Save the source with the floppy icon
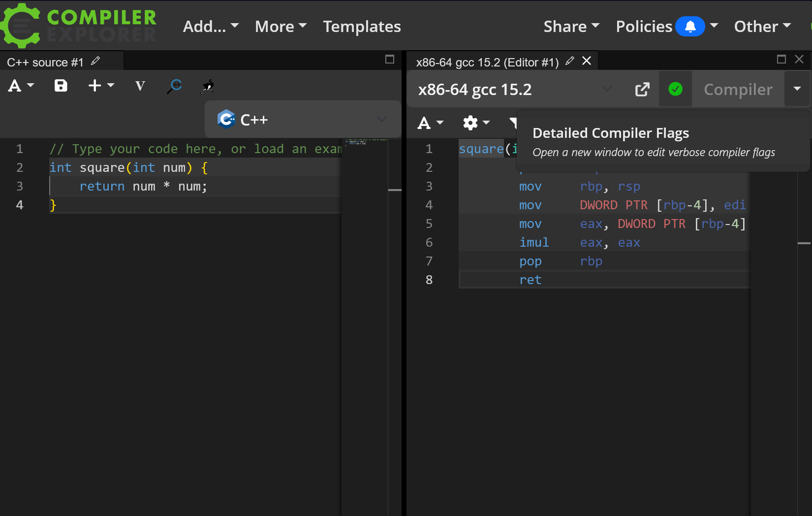This screenshot has height=516, width=812. tap(61, 86)
